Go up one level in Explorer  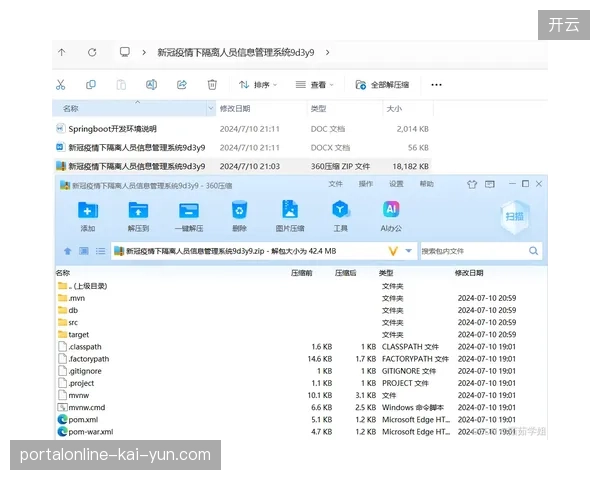[x=62, y=52]
